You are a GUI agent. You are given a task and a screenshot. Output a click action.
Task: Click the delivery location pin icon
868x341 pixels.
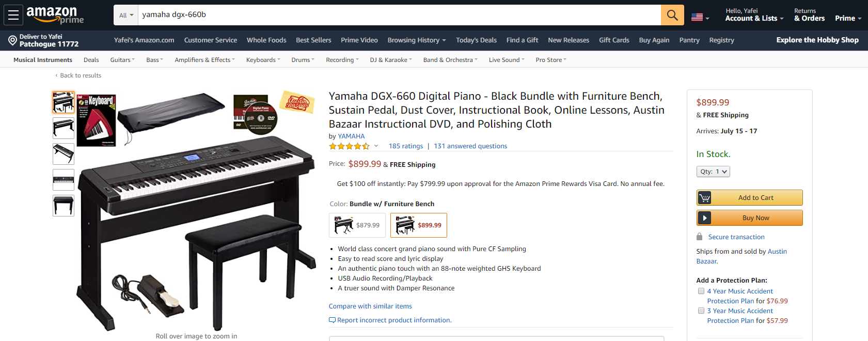click(x=12, y=40)
